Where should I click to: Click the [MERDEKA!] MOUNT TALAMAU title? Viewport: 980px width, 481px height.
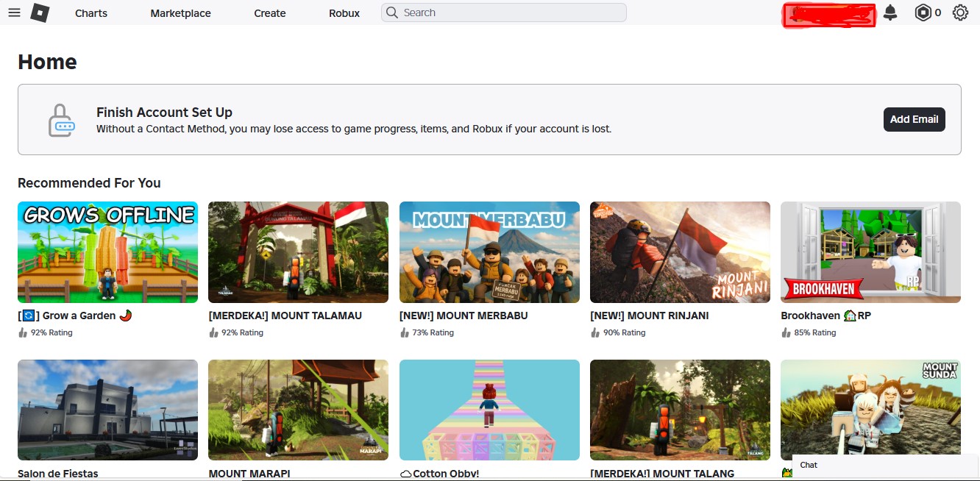(285, 316)
